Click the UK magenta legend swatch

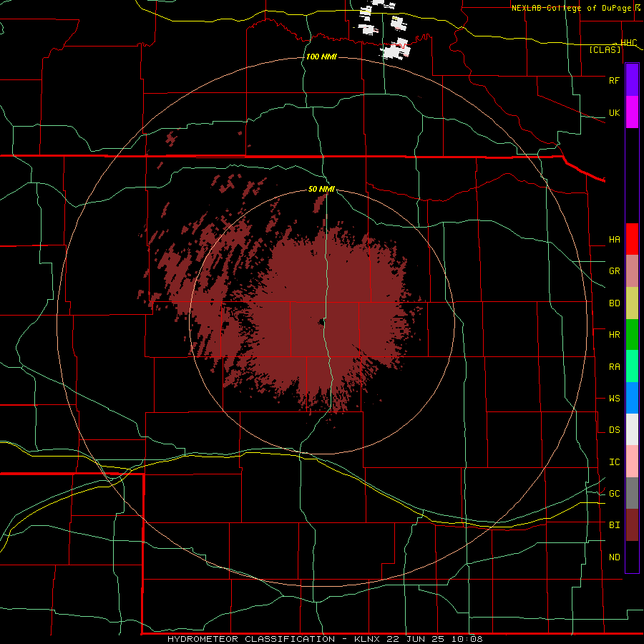pos(632,112)
